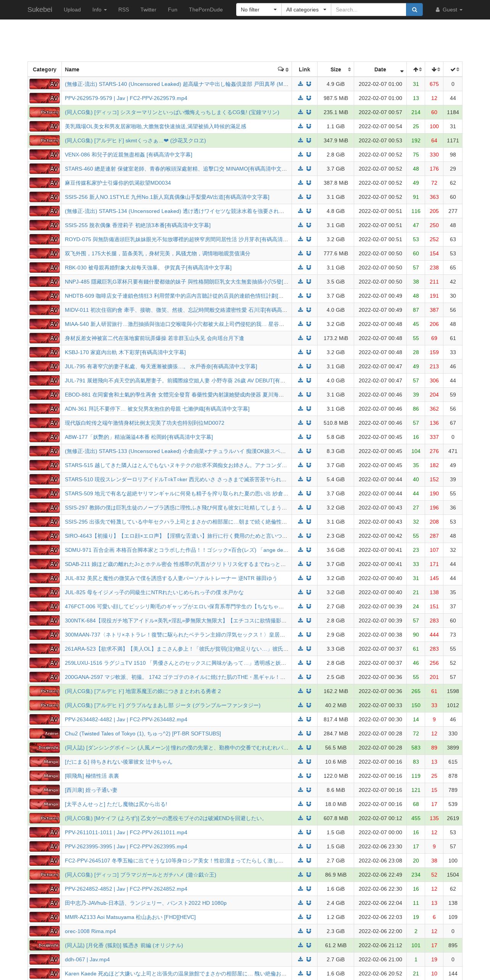Open the MMR-AZ133 Aoi Matsuyama torrent link
Viewport: 490px width, 980px height.
[130, 917]
